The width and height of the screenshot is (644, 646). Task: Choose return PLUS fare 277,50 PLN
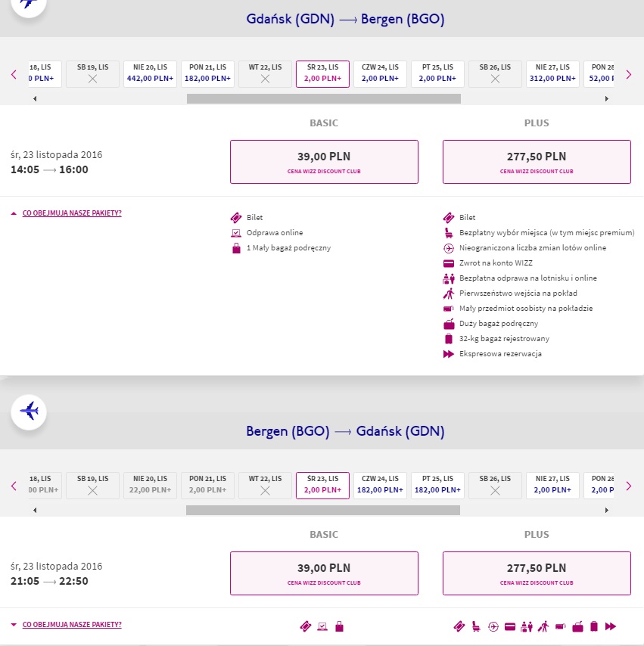click(x=537, y=573)
